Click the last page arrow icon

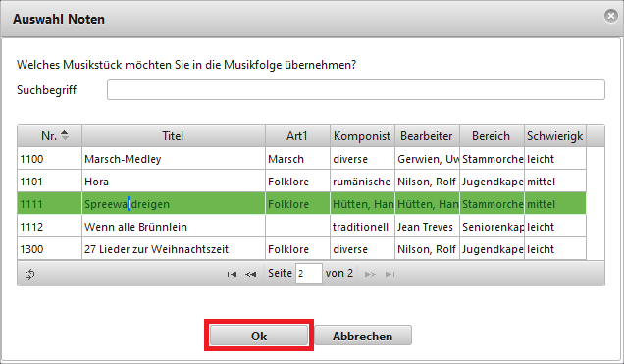(x=390, y=274)
